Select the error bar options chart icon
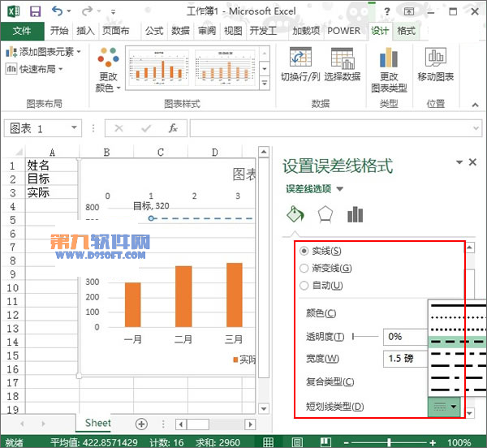This screenshot has width=487, height=448. pos(355,214)
